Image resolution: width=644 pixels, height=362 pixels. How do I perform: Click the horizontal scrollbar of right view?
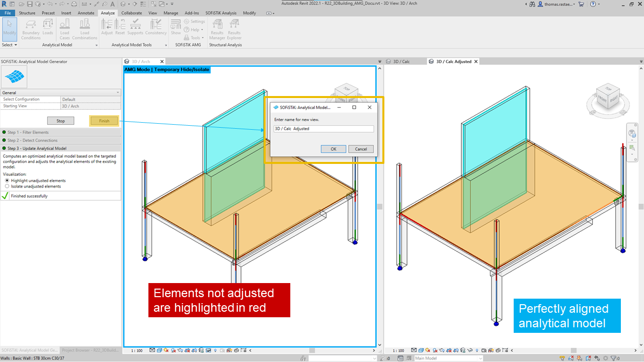coord(573,350)
